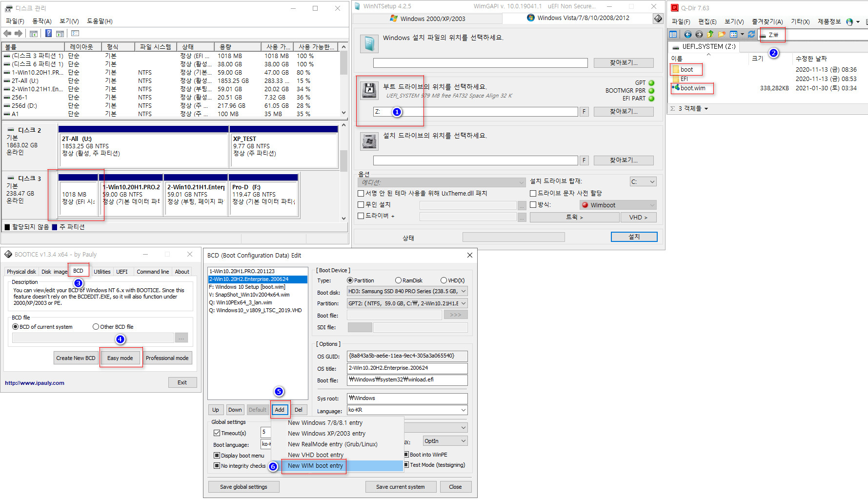The width and height of the screenshot is (868, 499).
Task: Click 설치 install button in WinNTSetup
Action: (634, 237)
